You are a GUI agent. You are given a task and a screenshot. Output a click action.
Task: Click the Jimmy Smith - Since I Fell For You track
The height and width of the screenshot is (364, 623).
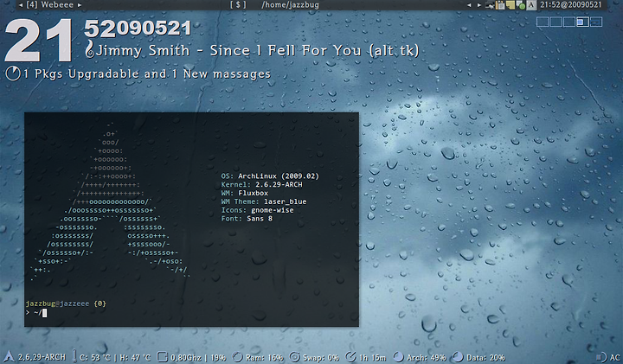click(x=258, y=50)
